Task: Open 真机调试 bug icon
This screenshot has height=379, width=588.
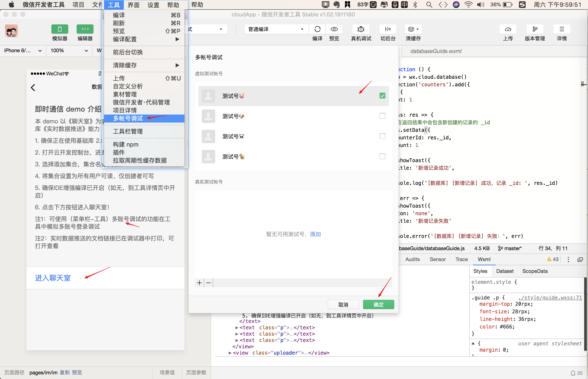Action: [x=361, y=29]
